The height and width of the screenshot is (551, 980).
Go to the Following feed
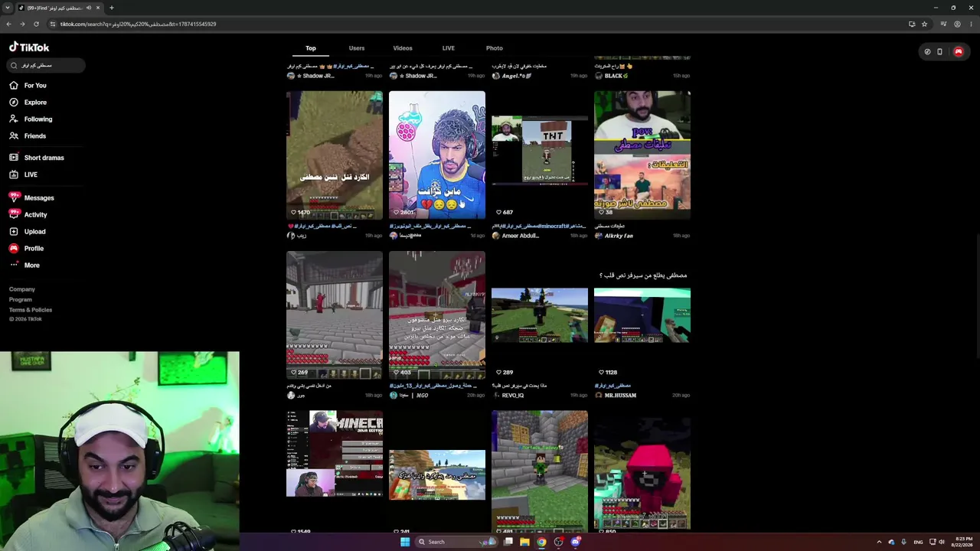point(31,119)
